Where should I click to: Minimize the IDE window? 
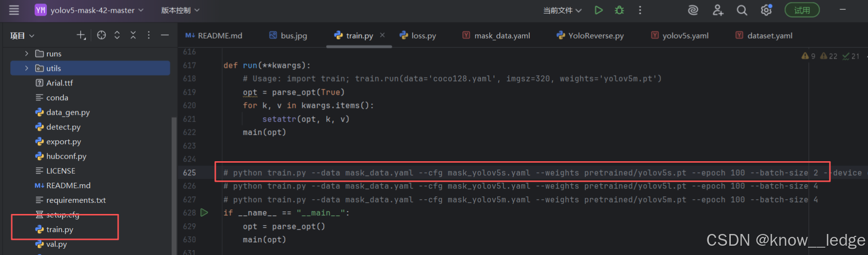pyautogui.click(x=843, y=10)
